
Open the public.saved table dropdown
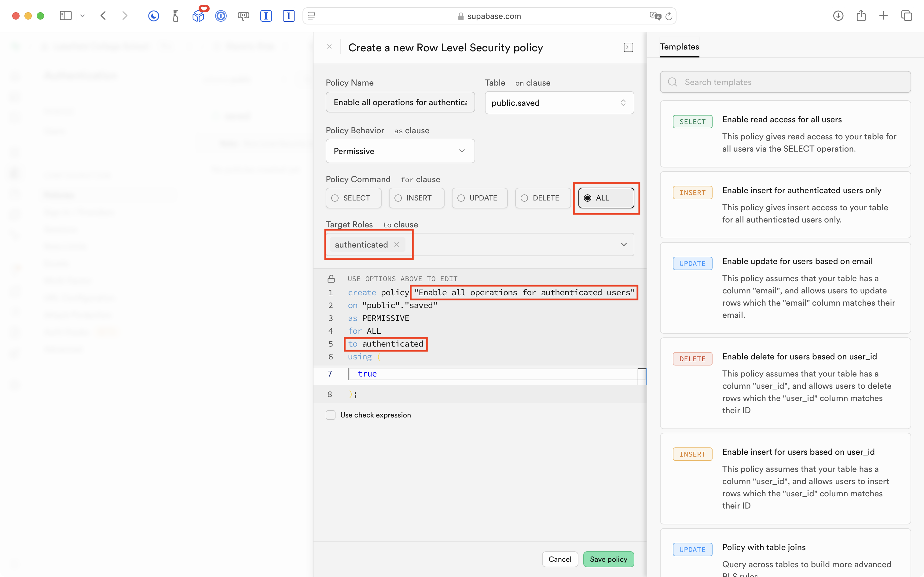pyautogui.click(x=559, y=103)
